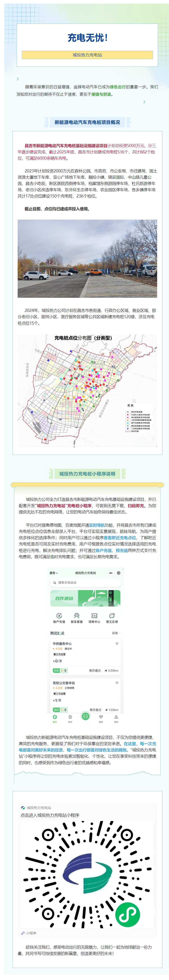This screenshot has height=980, width=169.
Task: Click the 空闲 0/0 badge under 党校公交首末站
Action: pos(60,710)
